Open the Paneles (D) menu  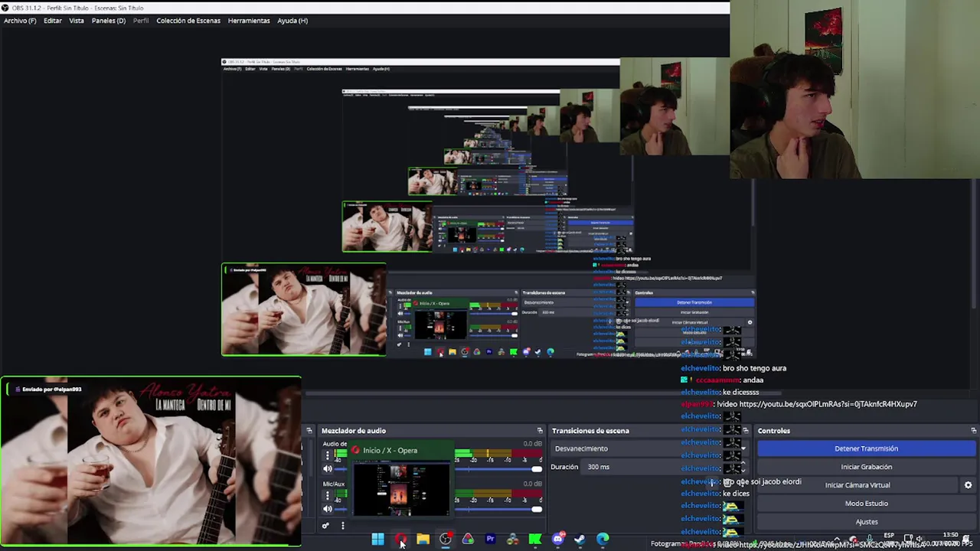click(x=109, y=21)
